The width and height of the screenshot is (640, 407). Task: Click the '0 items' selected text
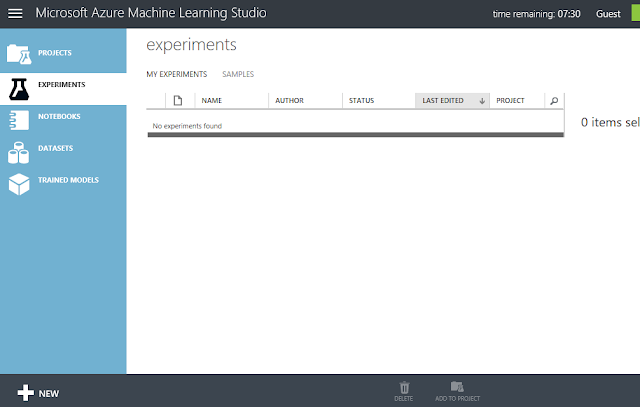click(x=610, y=122)
